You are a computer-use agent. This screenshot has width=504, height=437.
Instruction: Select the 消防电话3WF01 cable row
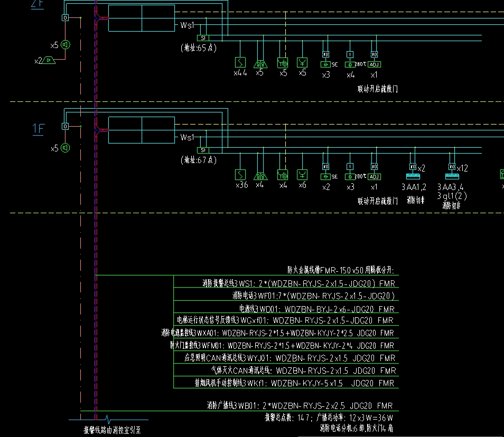[x=313, y=296]
